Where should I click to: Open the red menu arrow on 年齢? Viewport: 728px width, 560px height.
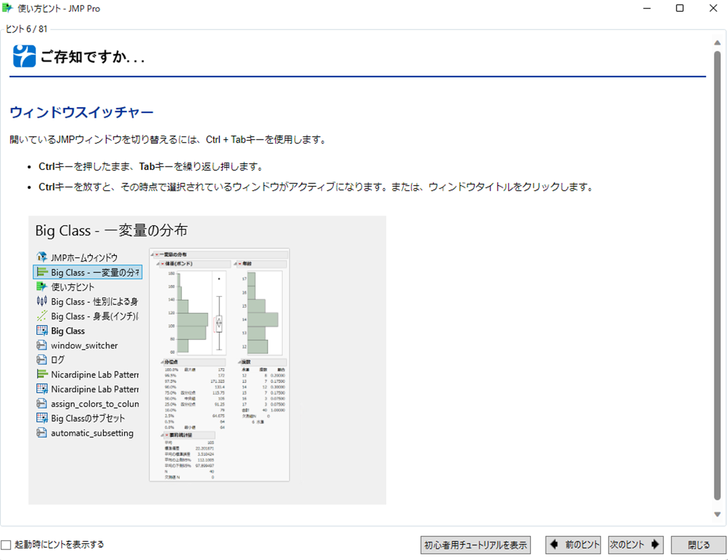point(239,263)
